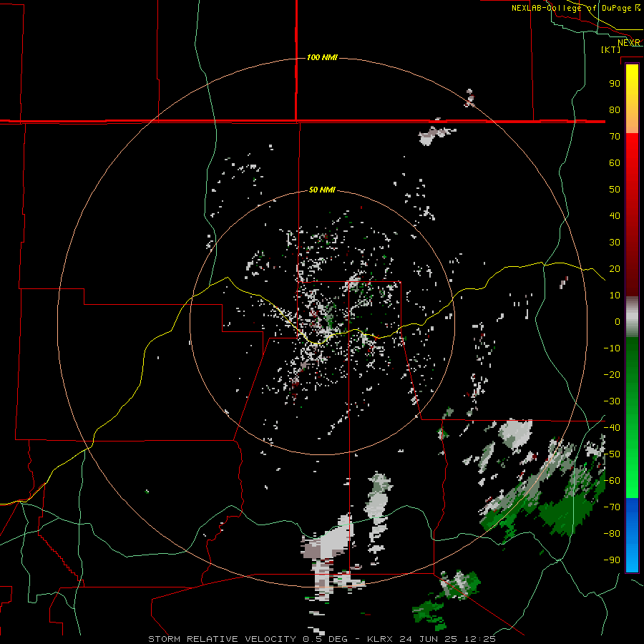This screenshot has height=644, width=644.
Task: Click the positive 90 knots scale label
Action: click(x=615, y=84)
